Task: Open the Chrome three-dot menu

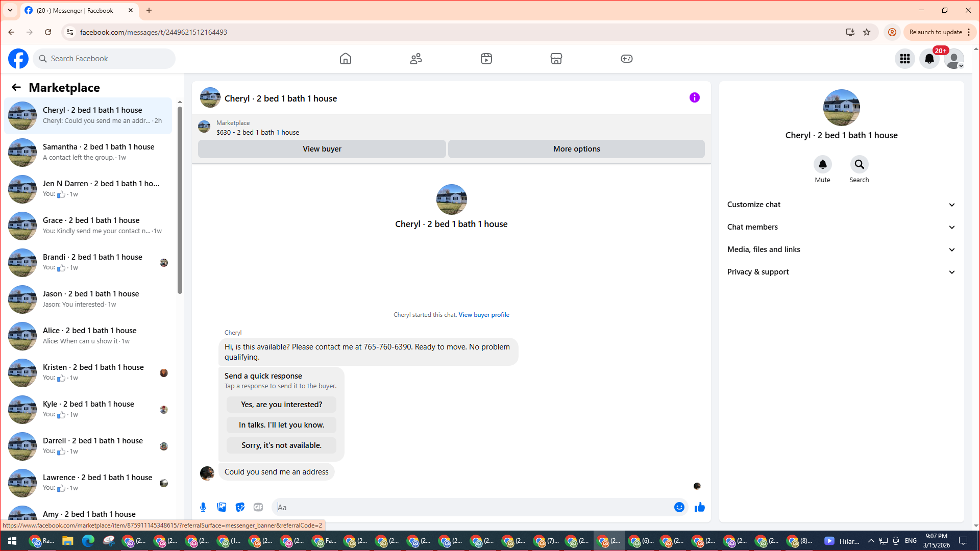Action: 969,32
